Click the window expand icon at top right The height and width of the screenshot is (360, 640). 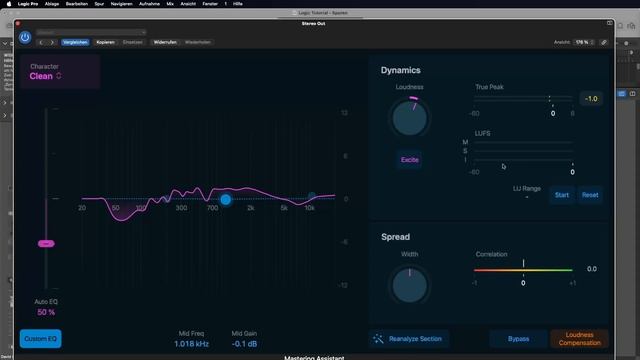pyautogui.click(x=609, y=23)
